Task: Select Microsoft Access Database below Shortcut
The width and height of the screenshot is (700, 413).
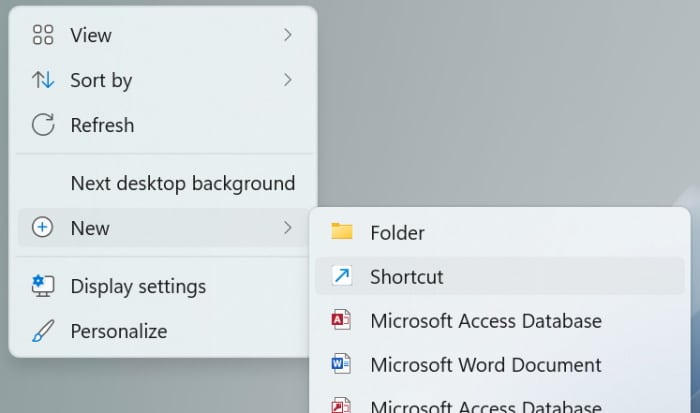Action: coord(500,321)
